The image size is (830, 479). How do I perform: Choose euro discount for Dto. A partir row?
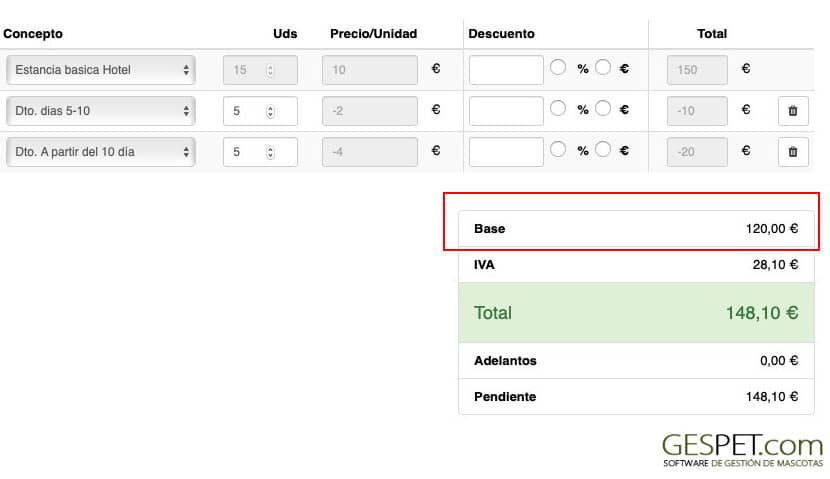coord(603,150)
